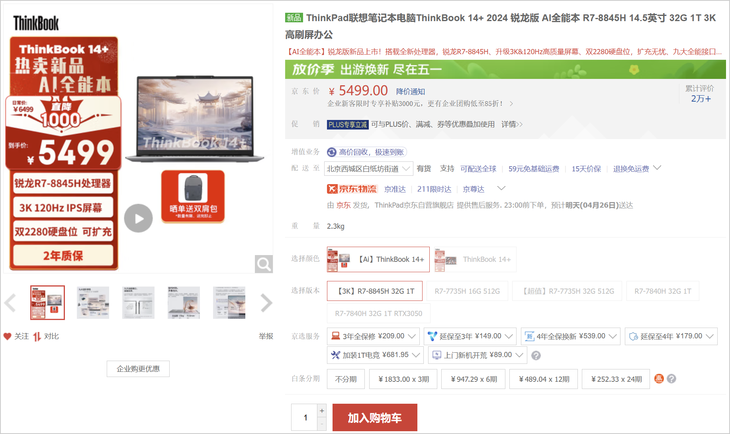
Task: Click 可配送全球 global shipping link
Action: click(478, 169)
